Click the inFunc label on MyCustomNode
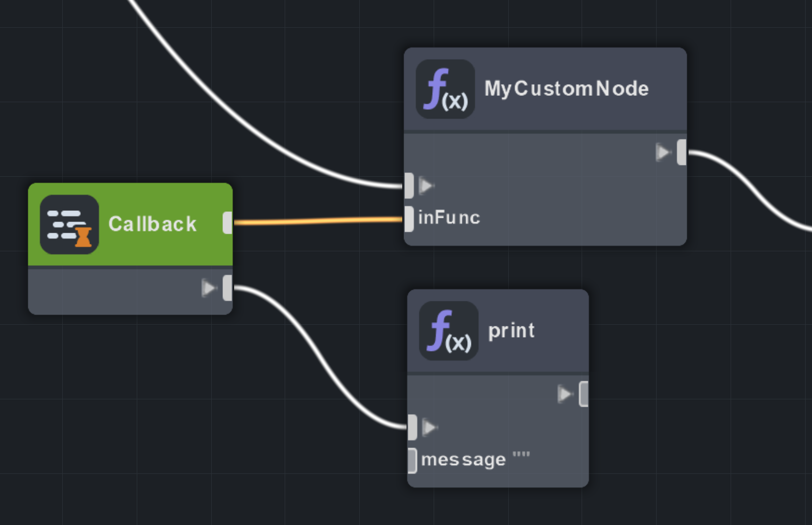The height and width of the screenshot is (525, 812). tap(449, 218)
